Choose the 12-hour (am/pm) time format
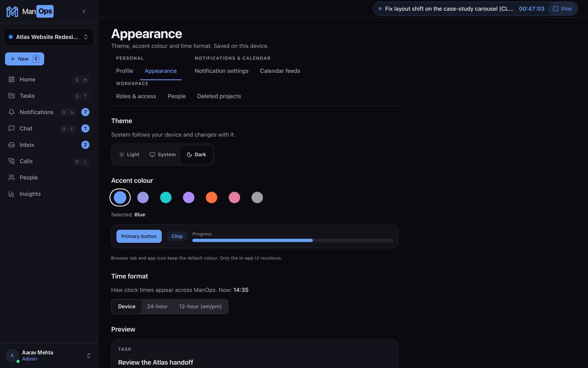 pos(200,307)
